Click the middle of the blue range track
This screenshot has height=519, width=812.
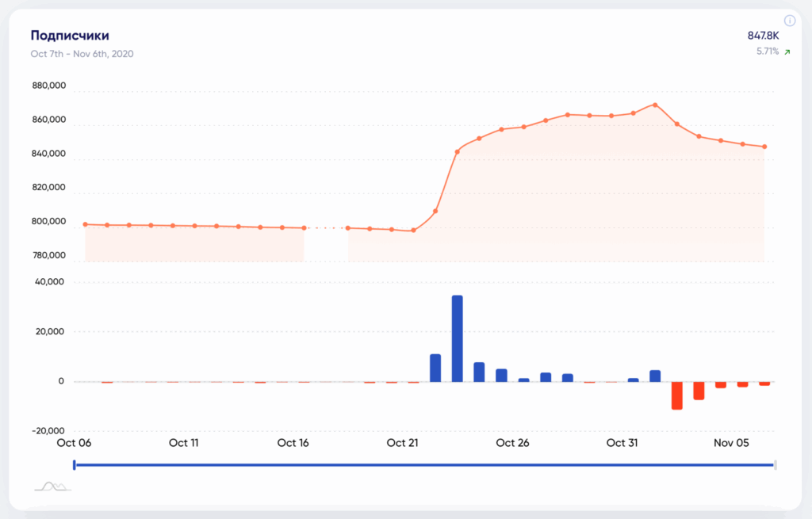point(424,465)
